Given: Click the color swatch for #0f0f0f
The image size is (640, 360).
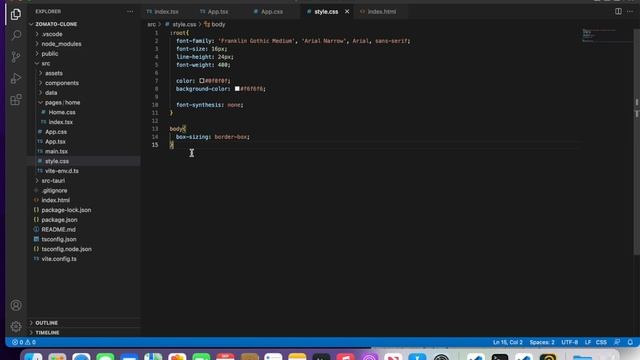Looking at the screenshot, I should coord(202,81).
